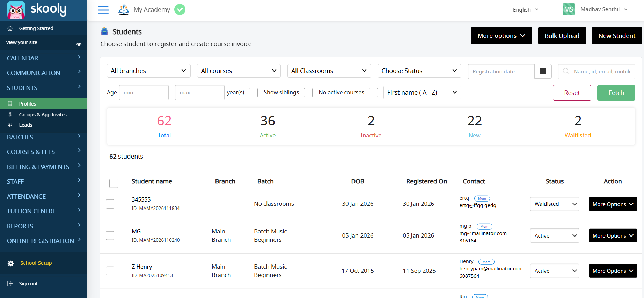Open the registration date calendar icon
The width and height of the screenshot is (644, 298).
pyautogui.click(x=543, y=71)
